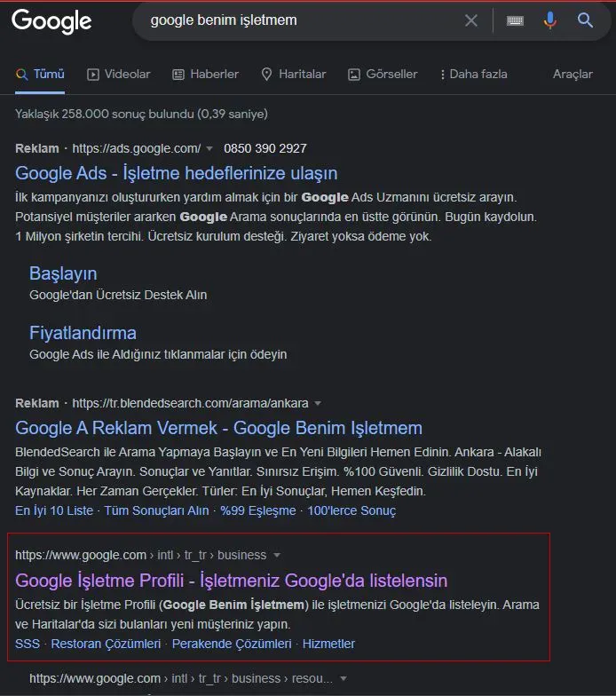
Task: Click the Google logo
Action: [51, 21]
